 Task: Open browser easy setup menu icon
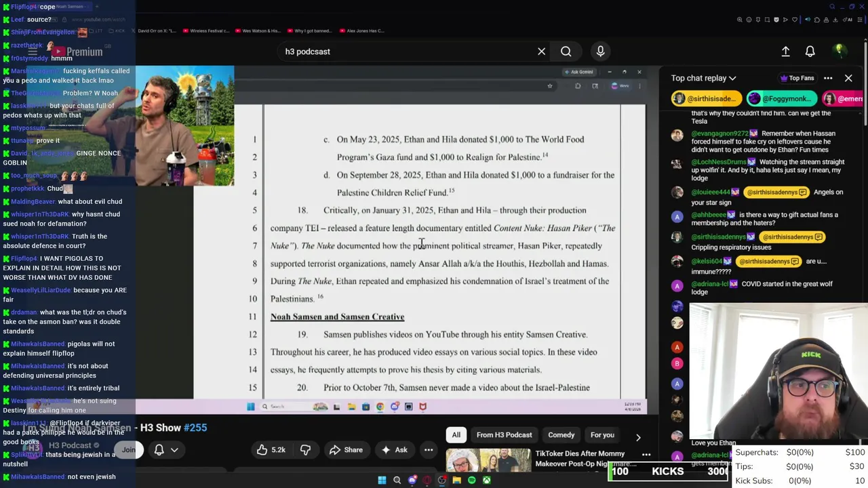click(860, 20)
